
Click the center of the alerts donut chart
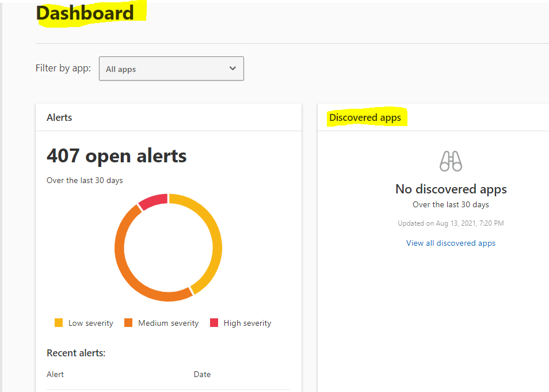coord(168,248)
